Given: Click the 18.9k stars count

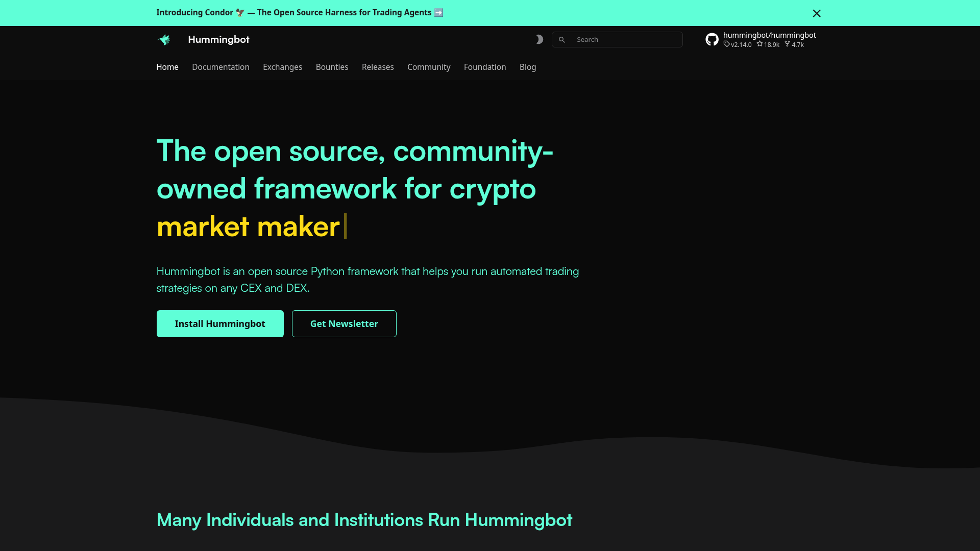Looking at the screenshot, I should click(x=768, y=44).
